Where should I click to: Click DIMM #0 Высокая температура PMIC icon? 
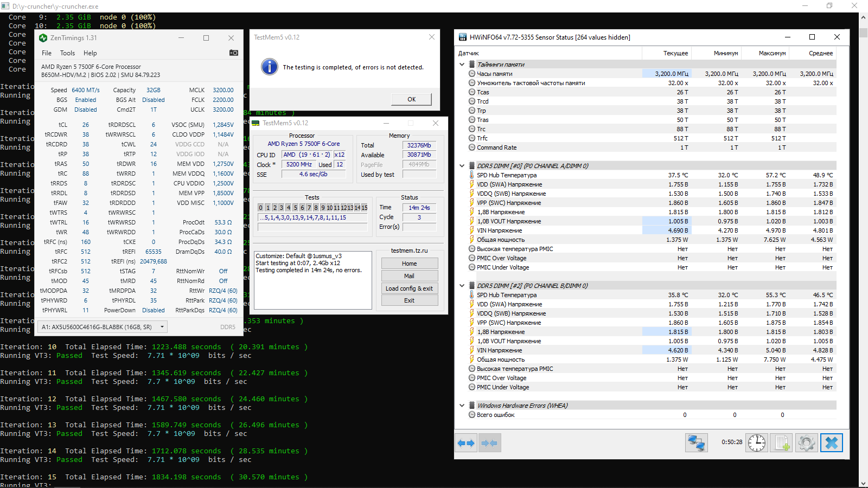472,249
